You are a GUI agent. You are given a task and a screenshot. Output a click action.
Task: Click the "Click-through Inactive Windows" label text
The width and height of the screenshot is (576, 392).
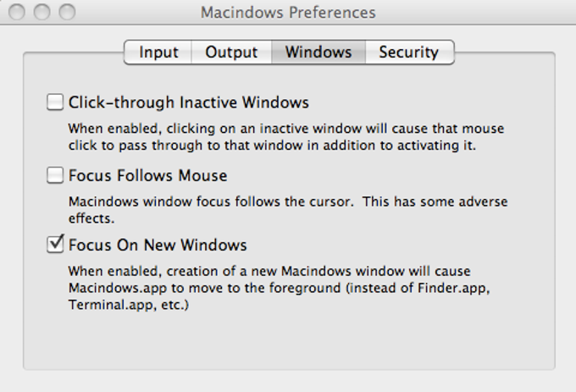coord(188,102)
